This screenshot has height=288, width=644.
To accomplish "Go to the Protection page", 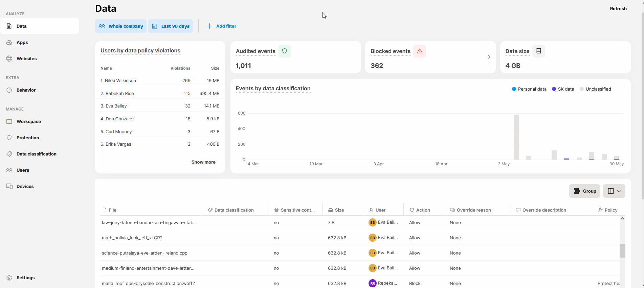I will [28, 138].
